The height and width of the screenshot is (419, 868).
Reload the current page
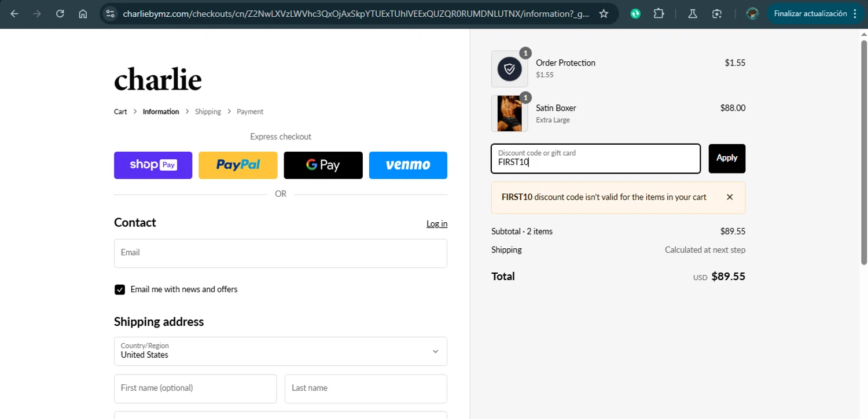tap(60, 13)
